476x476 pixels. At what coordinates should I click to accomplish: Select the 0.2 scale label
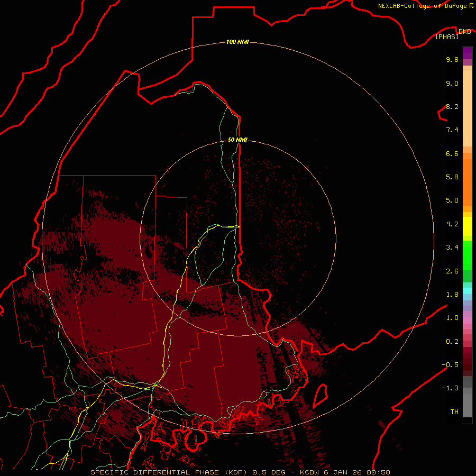click(452, 342)
